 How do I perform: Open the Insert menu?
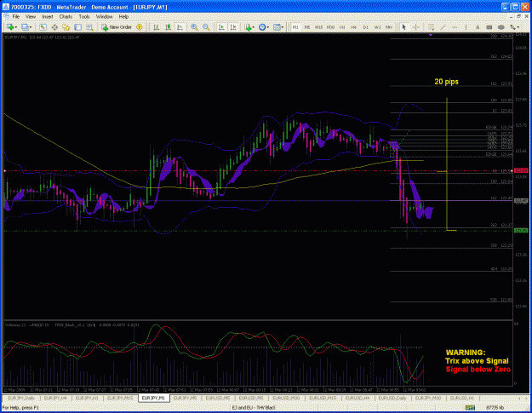click(x=48, y=16)
